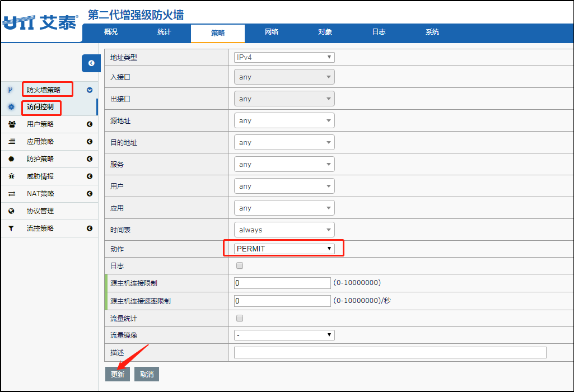Click the 用户策略 users icon

coord(12,124)
